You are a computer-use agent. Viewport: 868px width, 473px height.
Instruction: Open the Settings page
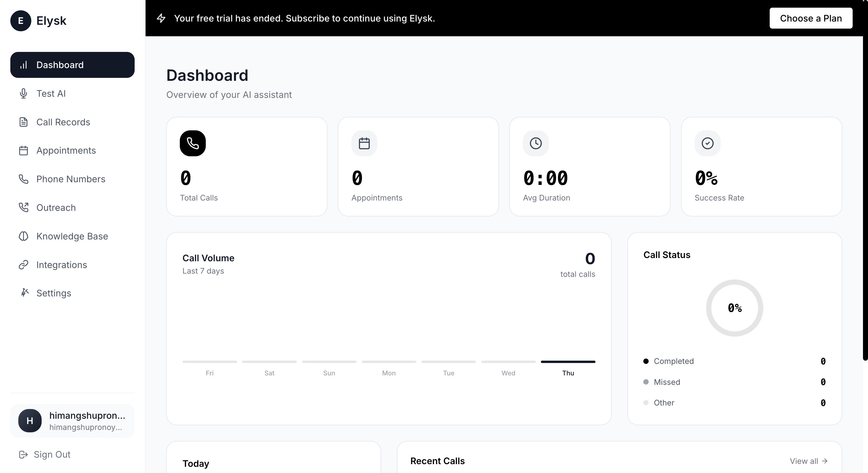53,293
